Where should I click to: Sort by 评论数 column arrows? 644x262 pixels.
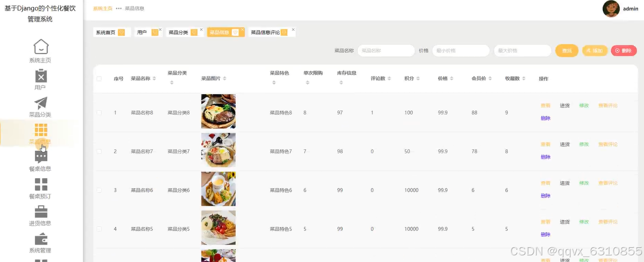click(x=389, y=79)
